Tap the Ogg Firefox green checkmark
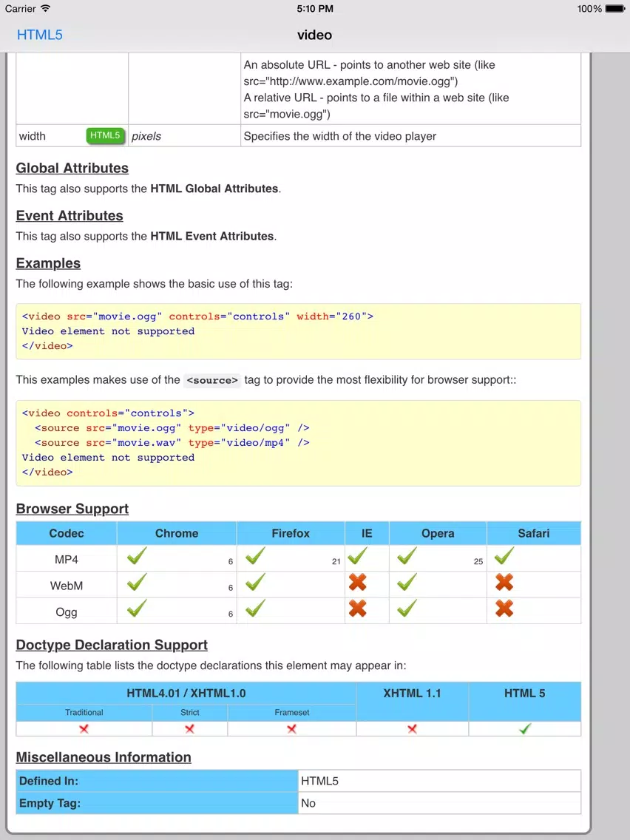This screenshot has height=840, width=630. click(x=255, y=609)
